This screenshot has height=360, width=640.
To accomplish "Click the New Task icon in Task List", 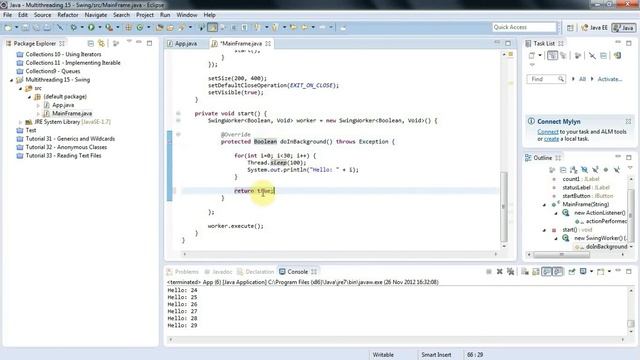I will pyautogui.click(x=531, y=56).
